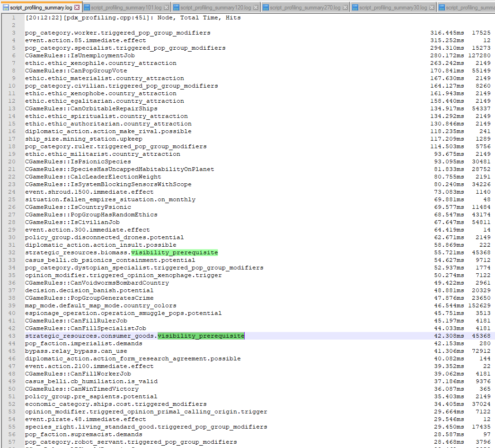Viewport: 495px width, 448px height.
Task: Click 'espionage_operation.operation_smuggle_pops.potential' line
Action: pos(124,314)
